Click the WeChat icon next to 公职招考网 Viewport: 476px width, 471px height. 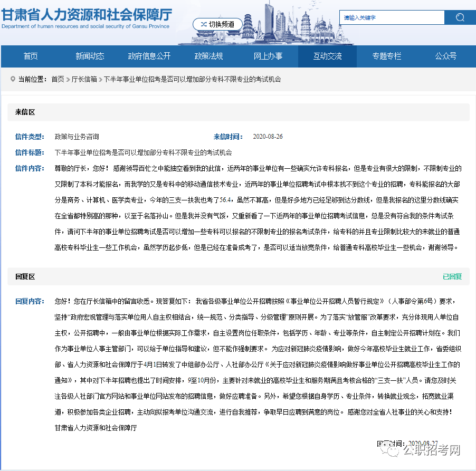391,450
